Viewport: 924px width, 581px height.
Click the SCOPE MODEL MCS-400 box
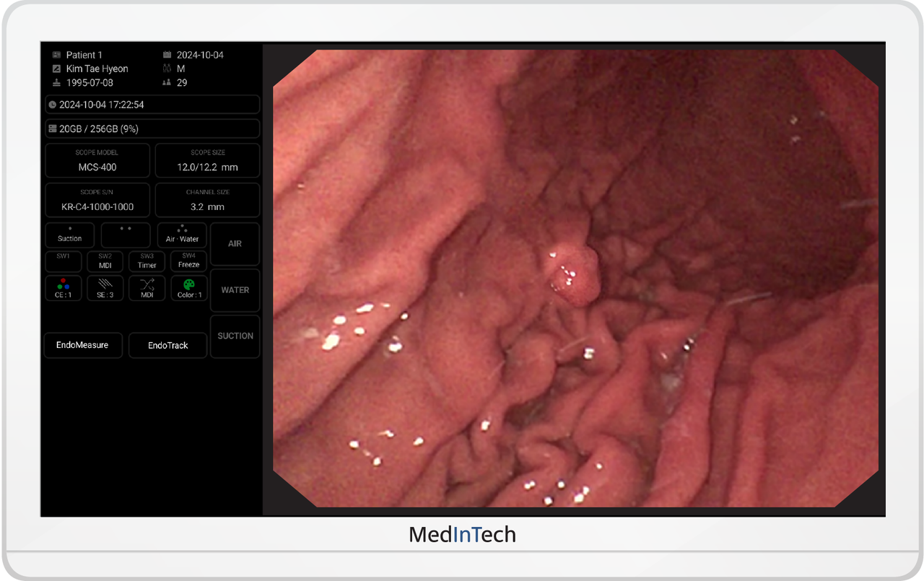coord(97,160)
